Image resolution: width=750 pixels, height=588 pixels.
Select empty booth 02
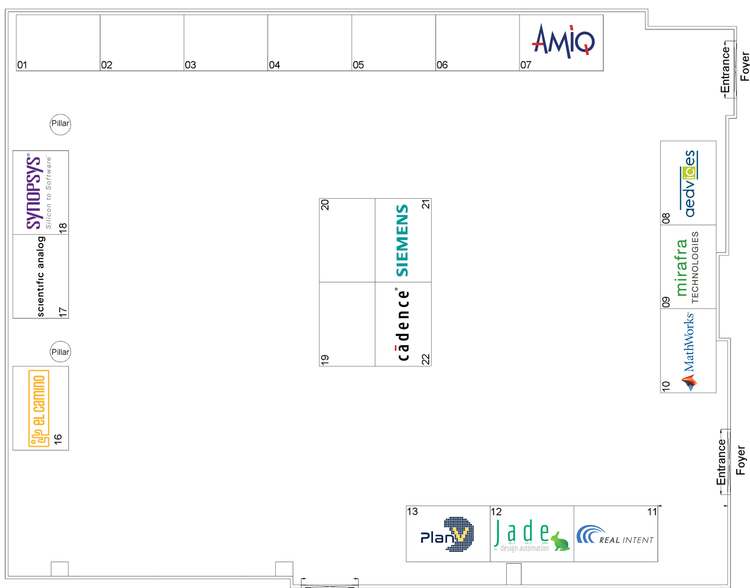point(142,43)
